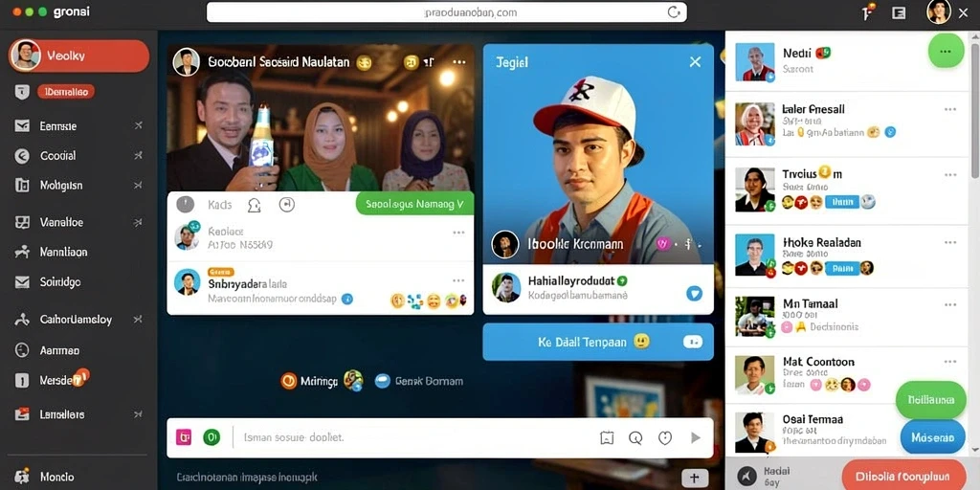Click the pink heart badge beside Ibookle Kronmann
The image size is (980, 490).
point(663,244)
